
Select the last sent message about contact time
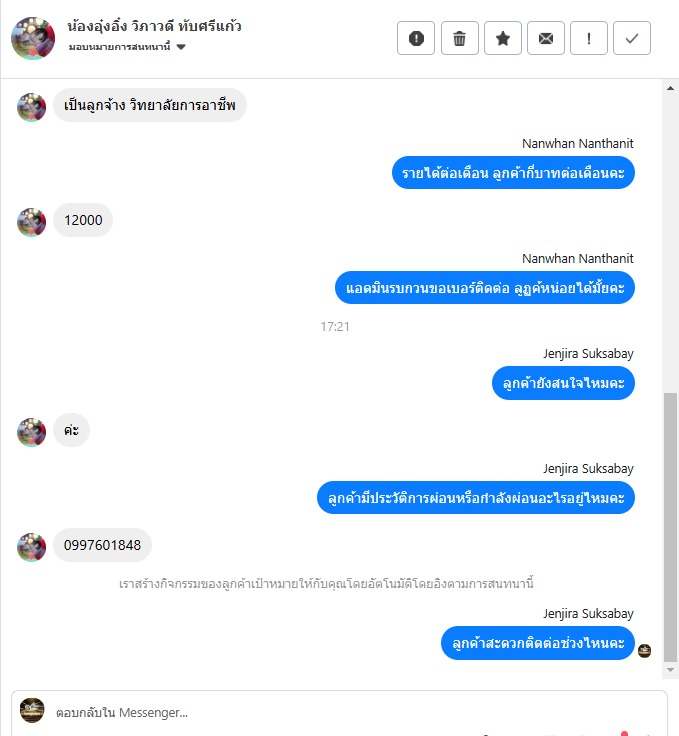point(538,643)
